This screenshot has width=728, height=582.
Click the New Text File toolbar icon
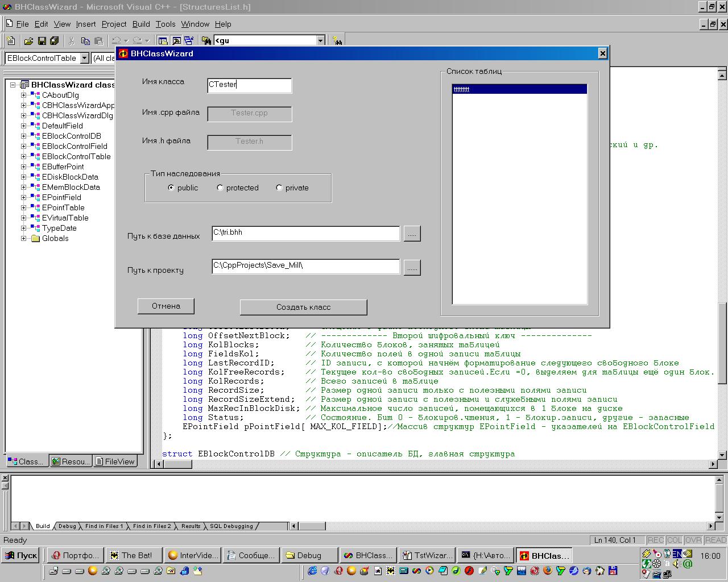pyautogui.click(x=11, y=41)
